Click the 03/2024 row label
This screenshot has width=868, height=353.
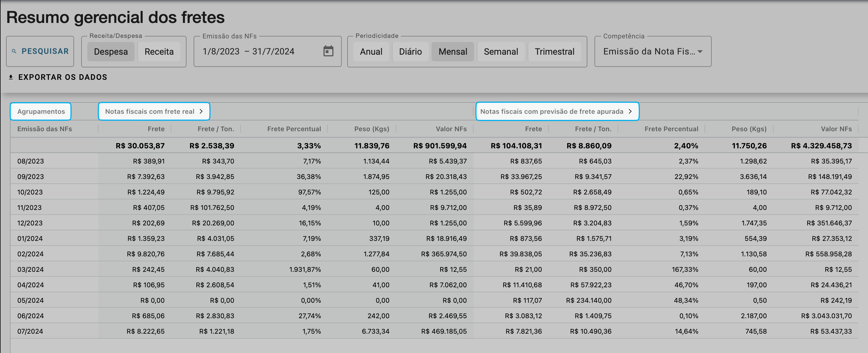point(30,270)
